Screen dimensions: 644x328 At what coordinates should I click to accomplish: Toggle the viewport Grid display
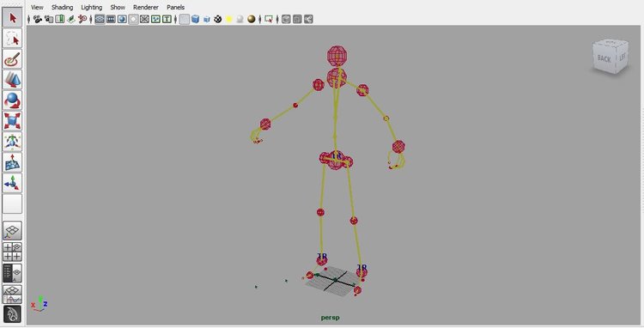(x=100, y=19)
